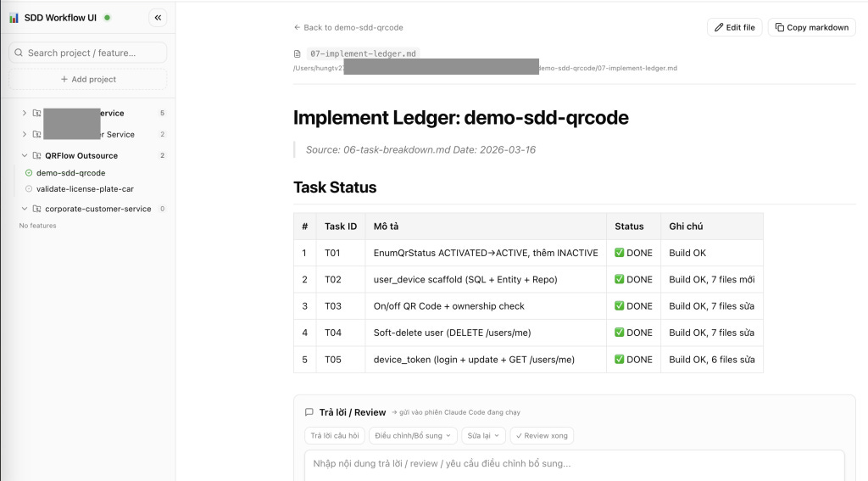Click the T01 task ID cell
868x481 pixels.
point(341,253)
